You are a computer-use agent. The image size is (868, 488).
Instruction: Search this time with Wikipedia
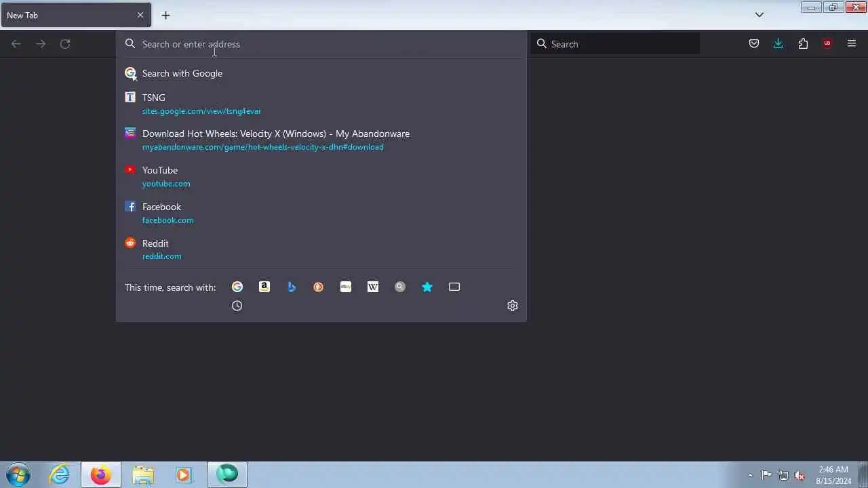pos(373,287)
